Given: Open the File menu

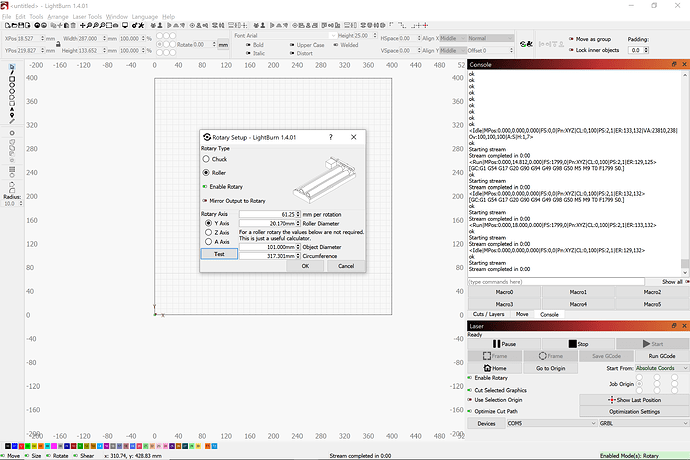Looking at the screenshot, I should (6, 17).
